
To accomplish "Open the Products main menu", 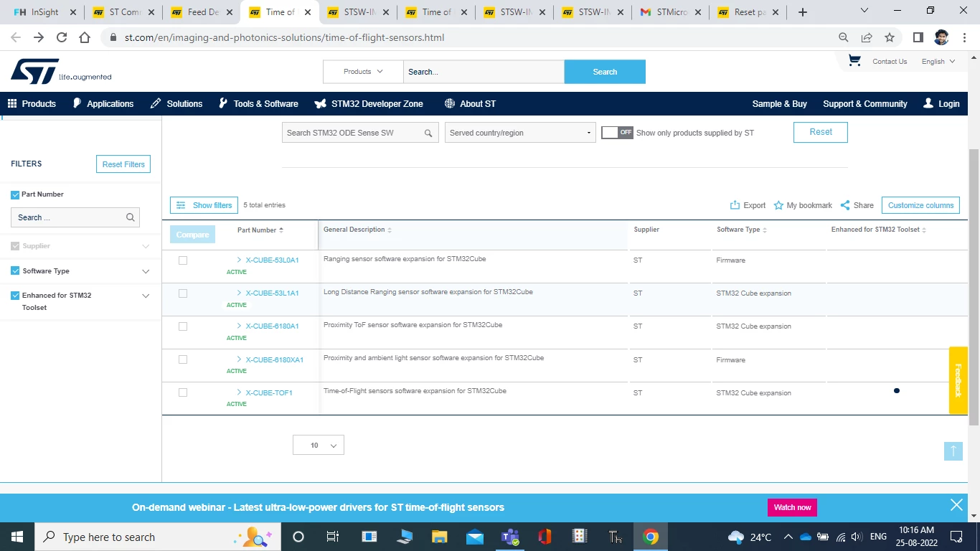I will pos(32,104).
